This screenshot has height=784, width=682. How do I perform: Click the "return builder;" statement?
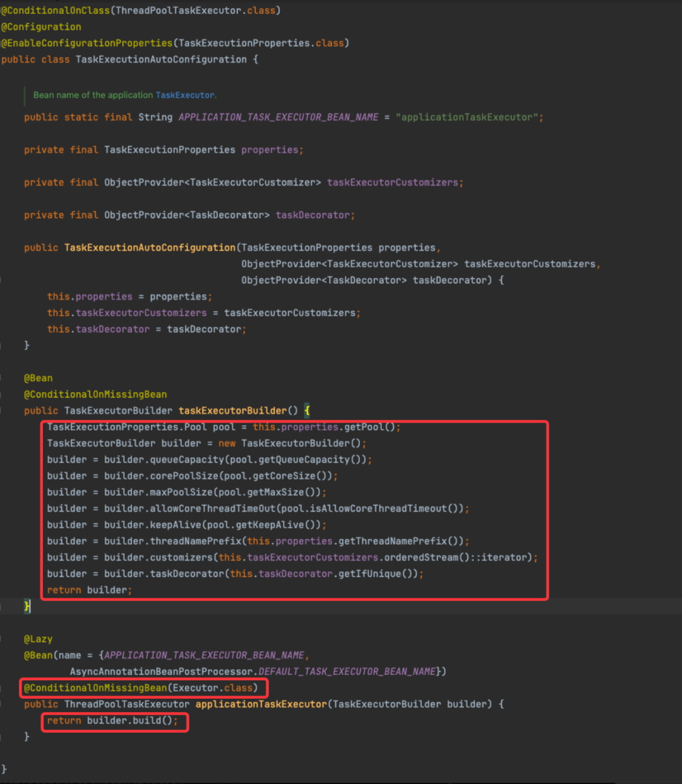point(90,591)
